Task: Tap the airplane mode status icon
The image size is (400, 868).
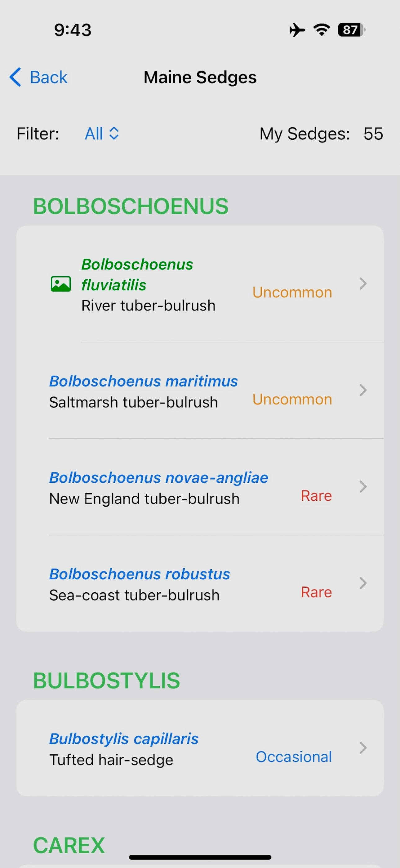Action: 297,30
